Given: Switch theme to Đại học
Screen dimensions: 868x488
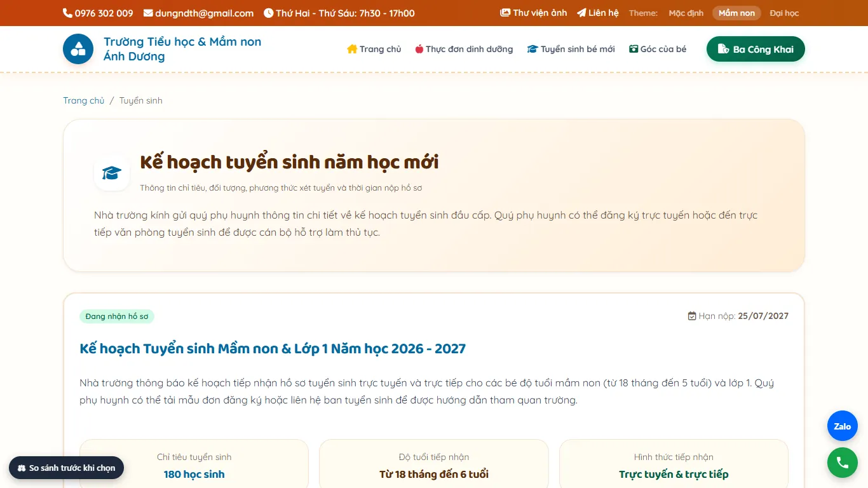Looking at the screenshot, I should point(784,13).
